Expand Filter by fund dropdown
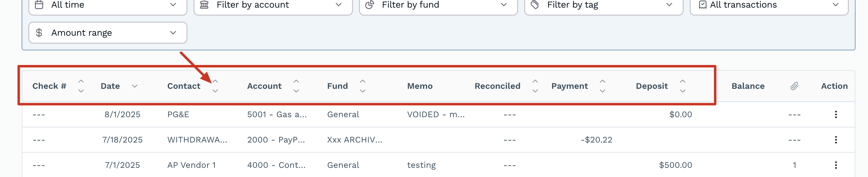 tap(438, 5)
